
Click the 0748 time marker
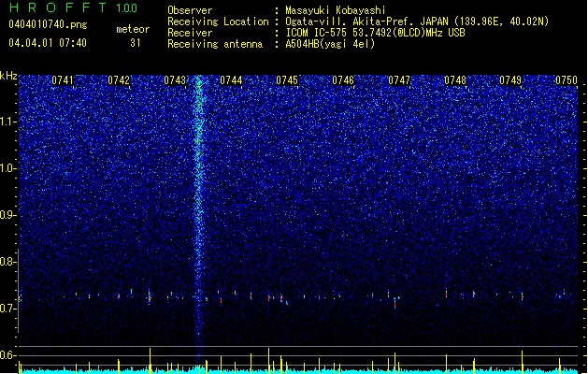455,80
